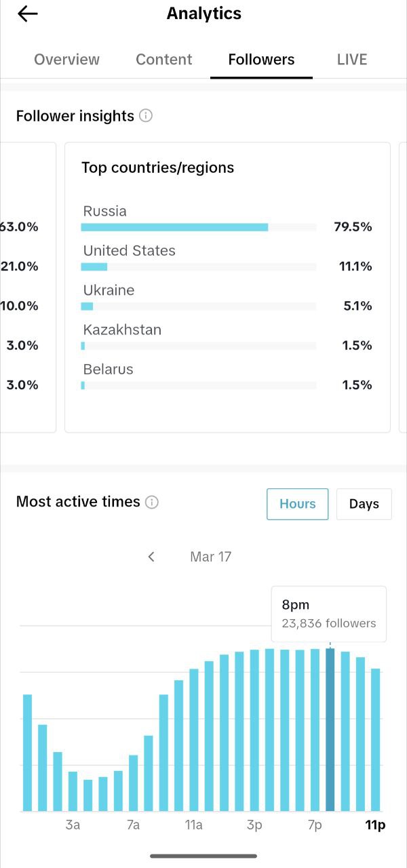Tap the Top countries/regions card title

pyautogui.click(x=158, y=167)
